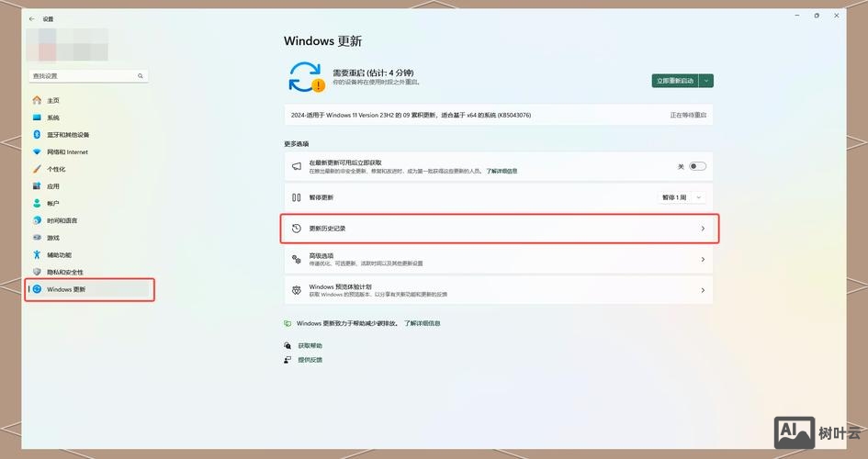The height and width of the screenshot is (459, 868).
Task: Open the 暂停 1 周 dropdown arrow
Action: (x=699, y=197)
